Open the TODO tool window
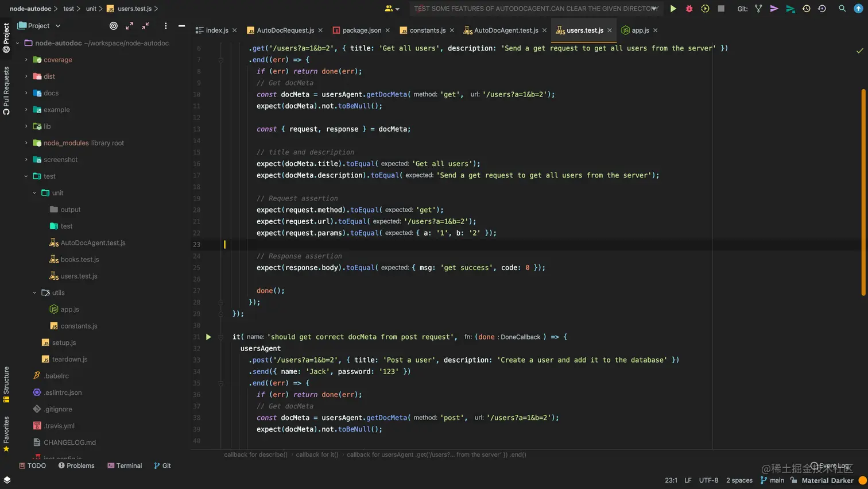The height and width of the screenshot is (489, 868). pyautogui.click(x=32, y=466)
